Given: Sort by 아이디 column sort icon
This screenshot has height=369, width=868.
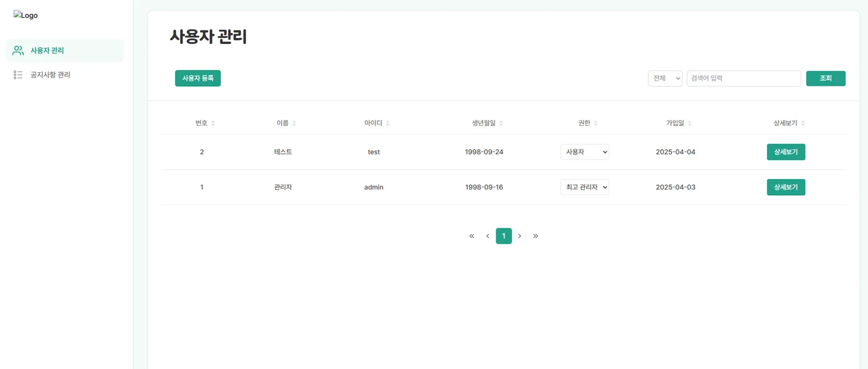Looking at the screenshot, I should pos(388,123).
